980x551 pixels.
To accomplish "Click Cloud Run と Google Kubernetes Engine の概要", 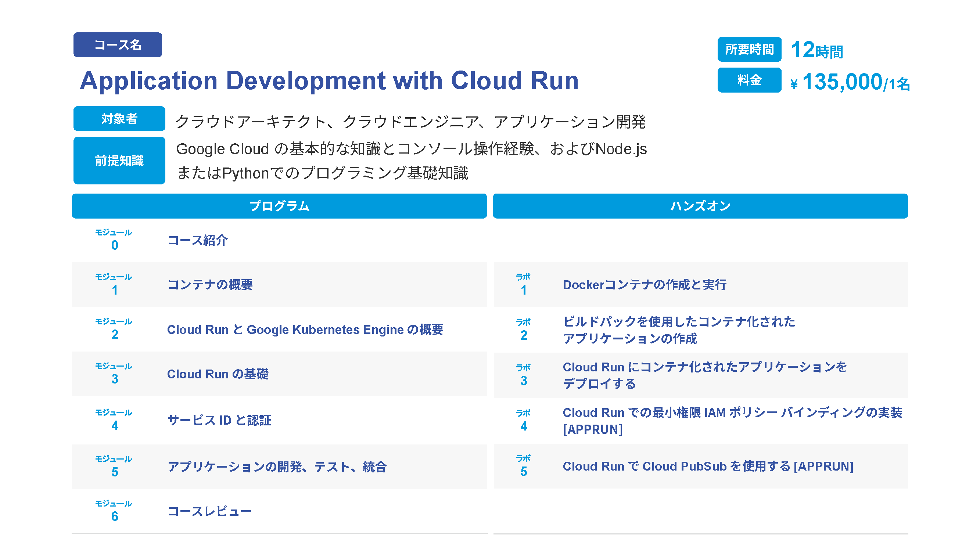I will [305, 330].
